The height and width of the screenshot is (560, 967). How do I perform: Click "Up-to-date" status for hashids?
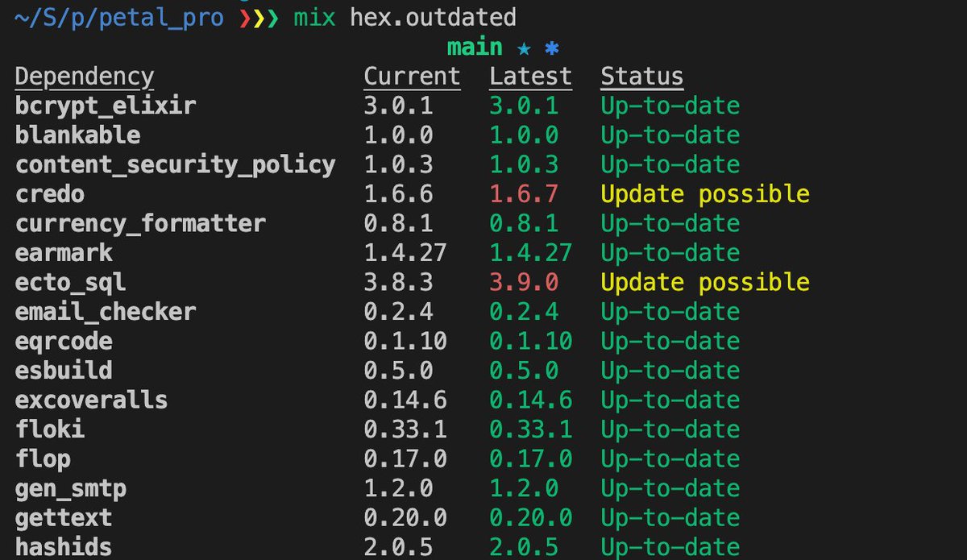pyautogui.click(x=670, y=547)
